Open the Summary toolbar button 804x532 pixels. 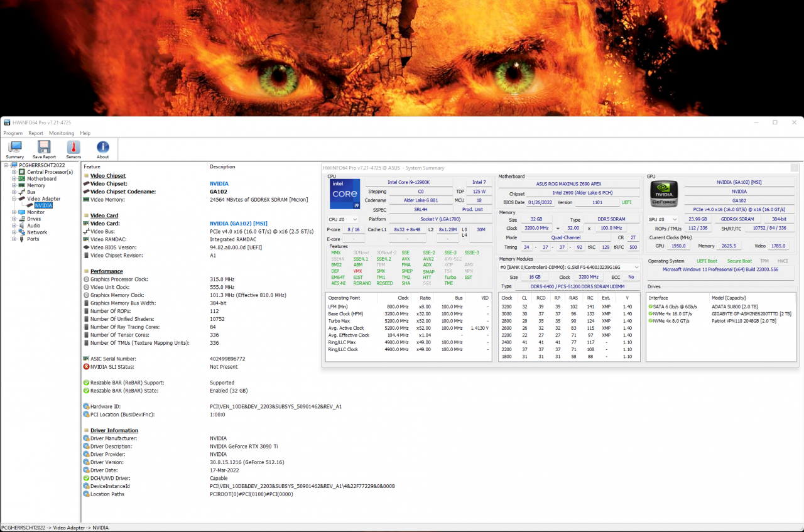[14, 149]
